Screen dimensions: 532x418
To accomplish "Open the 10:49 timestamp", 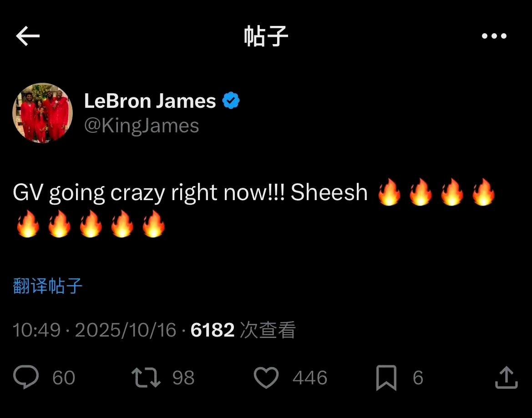I will click(37, 330).
